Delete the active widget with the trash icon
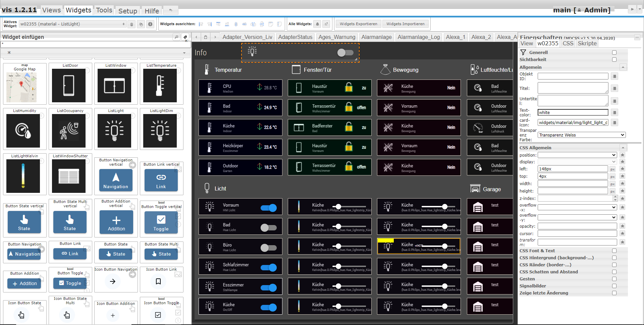 (132, 24)
